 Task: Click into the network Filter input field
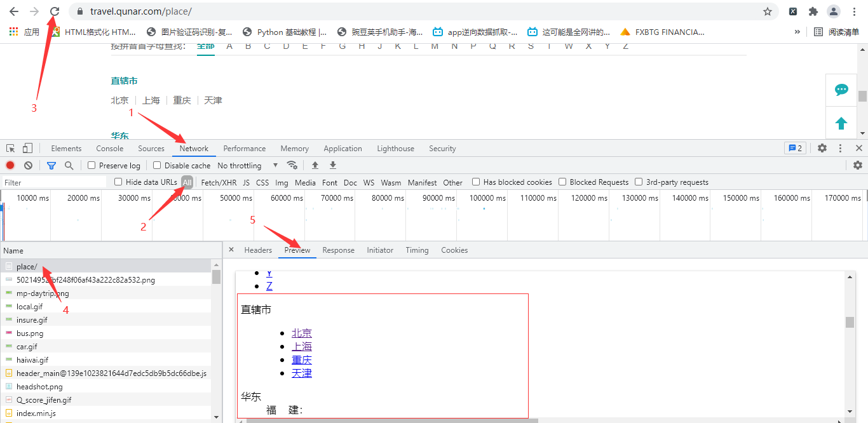(x=55, y=182)
